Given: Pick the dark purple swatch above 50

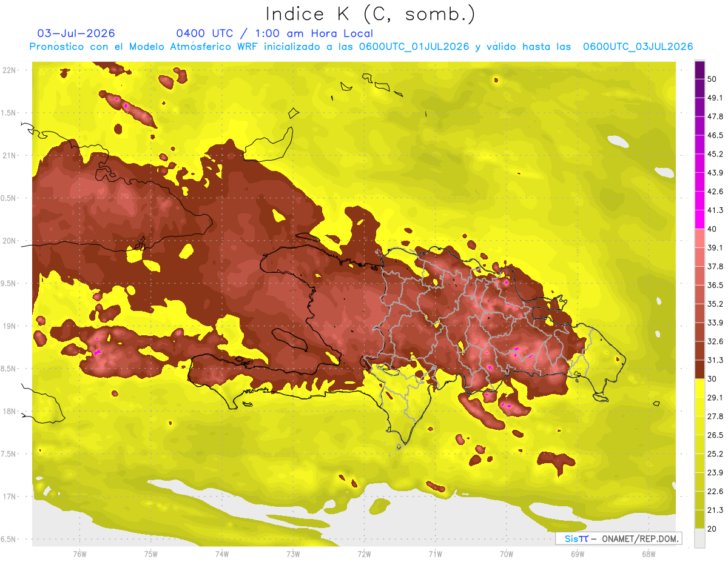Looking at the screenshot, I should [x=699, y=70].
